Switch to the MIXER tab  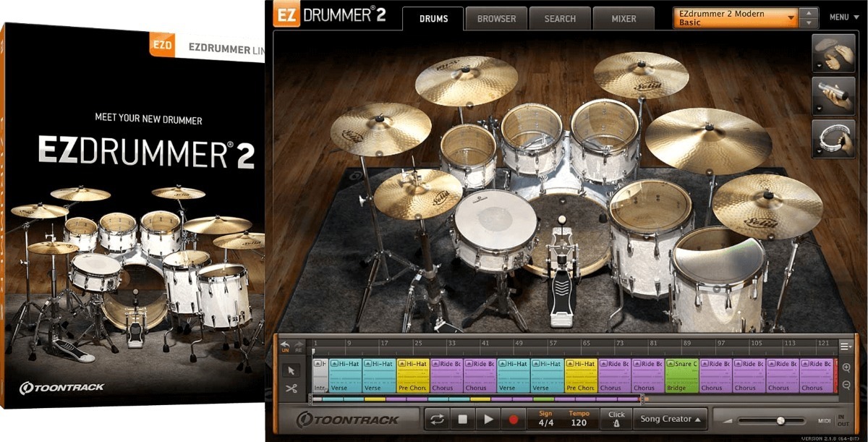624,19
